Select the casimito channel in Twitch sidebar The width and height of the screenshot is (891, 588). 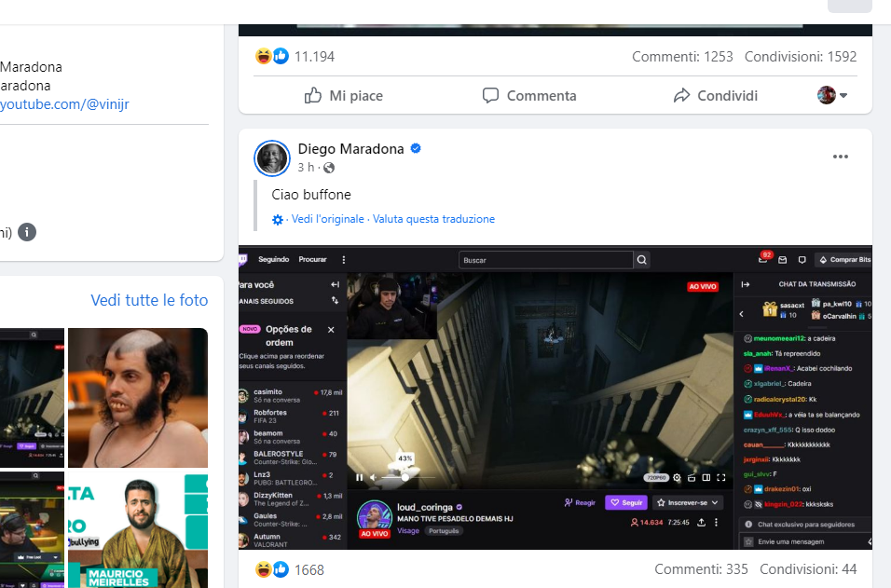coord(291,395)
